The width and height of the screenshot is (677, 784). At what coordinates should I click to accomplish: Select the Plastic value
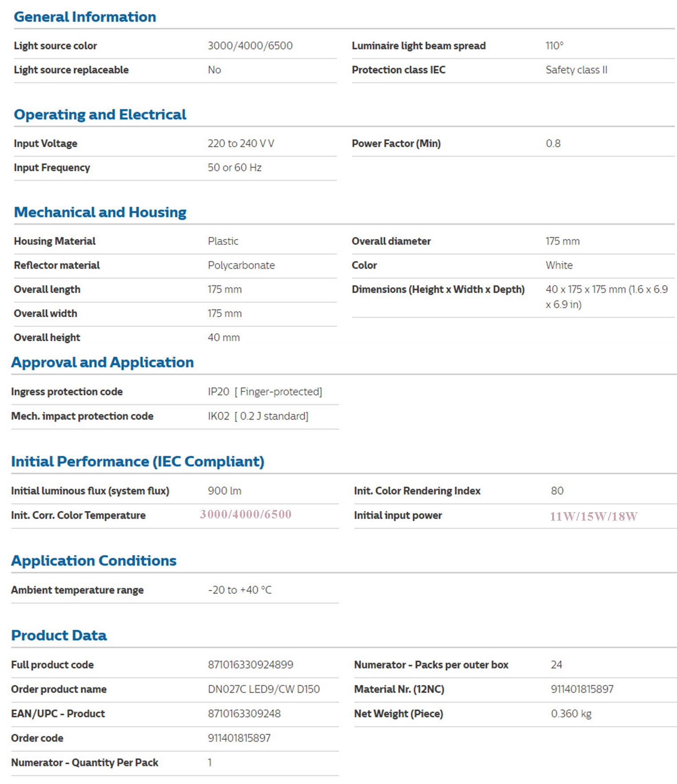pyautogui.click(x=223, y=241)
